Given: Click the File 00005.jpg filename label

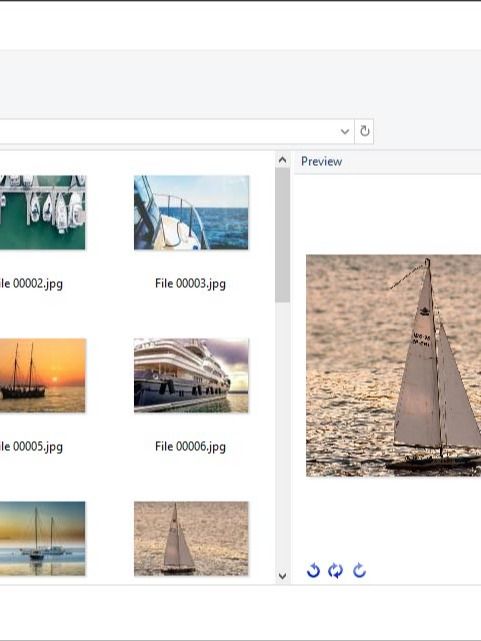Looking at the screenshot, I should 31,446.
